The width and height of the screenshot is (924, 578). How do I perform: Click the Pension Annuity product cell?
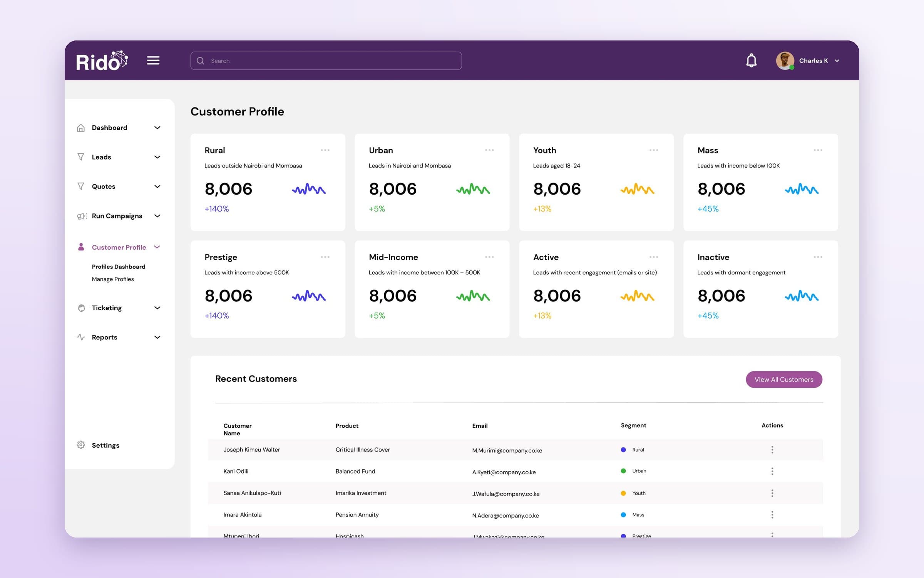tap(357, 515)
